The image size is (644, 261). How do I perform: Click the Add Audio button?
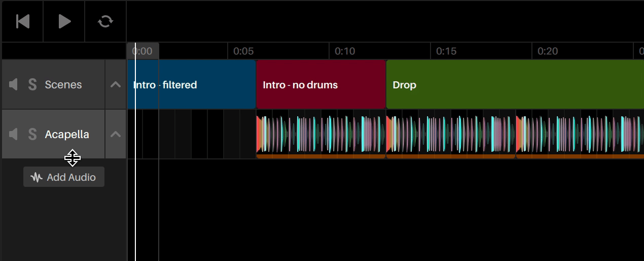point(64,177)
